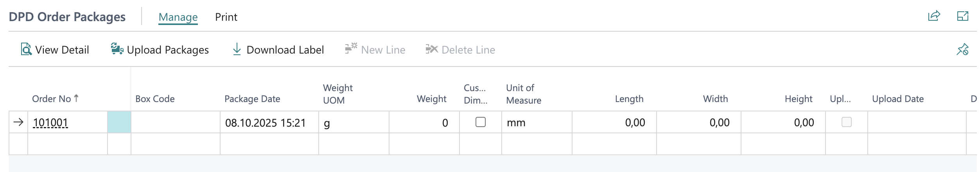Click the Unit of Measure mm cell

(x=537, y=123)
